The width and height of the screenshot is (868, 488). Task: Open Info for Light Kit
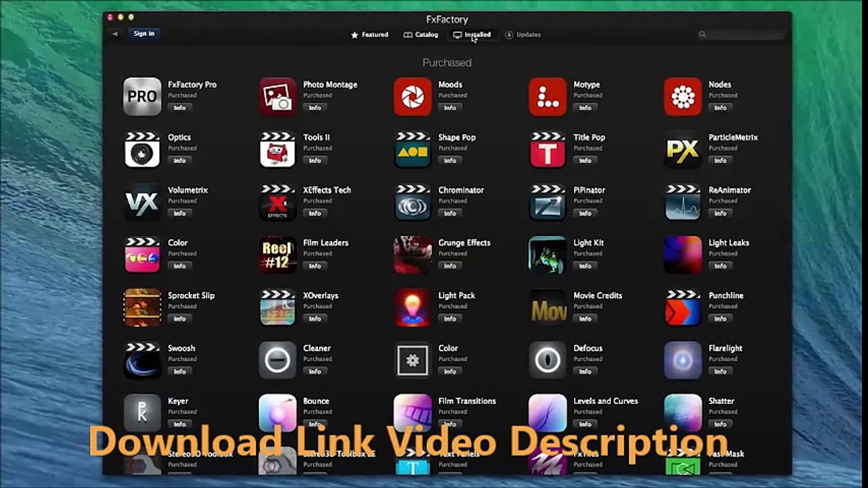click(585, 267)
